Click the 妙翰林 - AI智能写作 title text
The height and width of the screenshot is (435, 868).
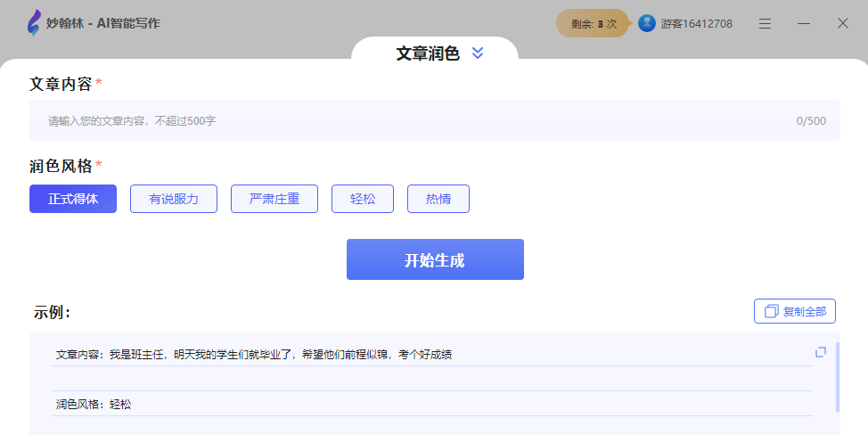(x=103, y=23)
